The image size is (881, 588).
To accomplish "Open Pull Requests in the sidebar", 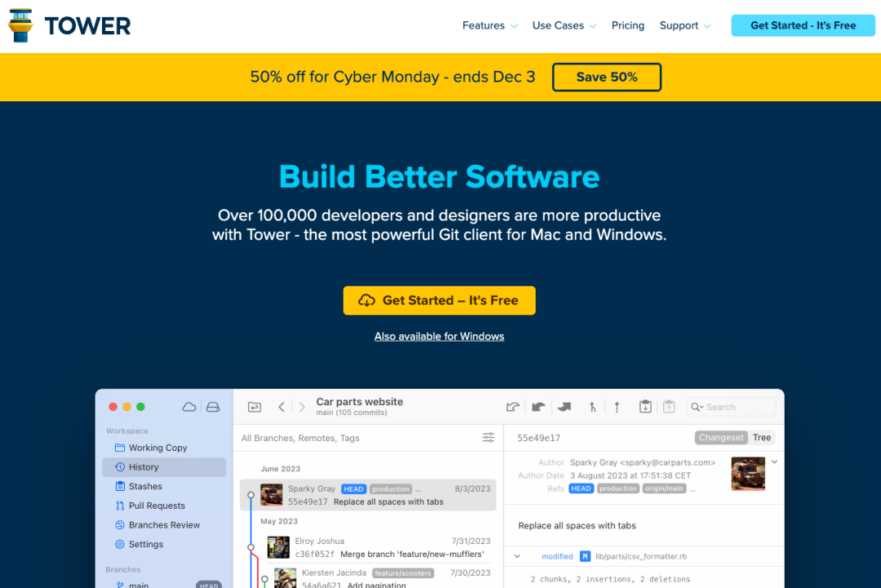I will [x=164, y=506].
